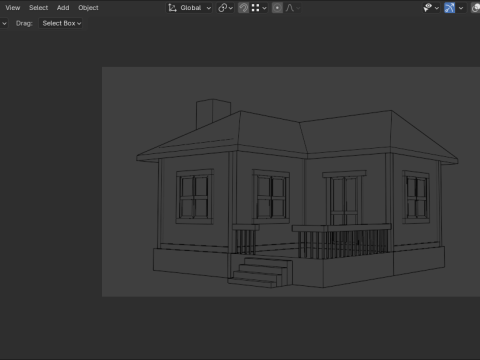Open the proportional editing falloff curve dropdown
480x360 pixels.
coord(292,8)
